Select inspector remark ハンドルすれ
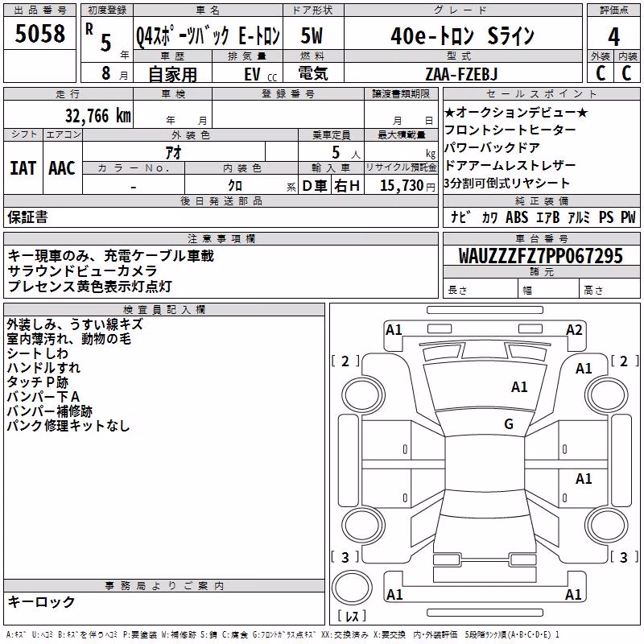The image size is (644, 644). click(x=43, y=367)
